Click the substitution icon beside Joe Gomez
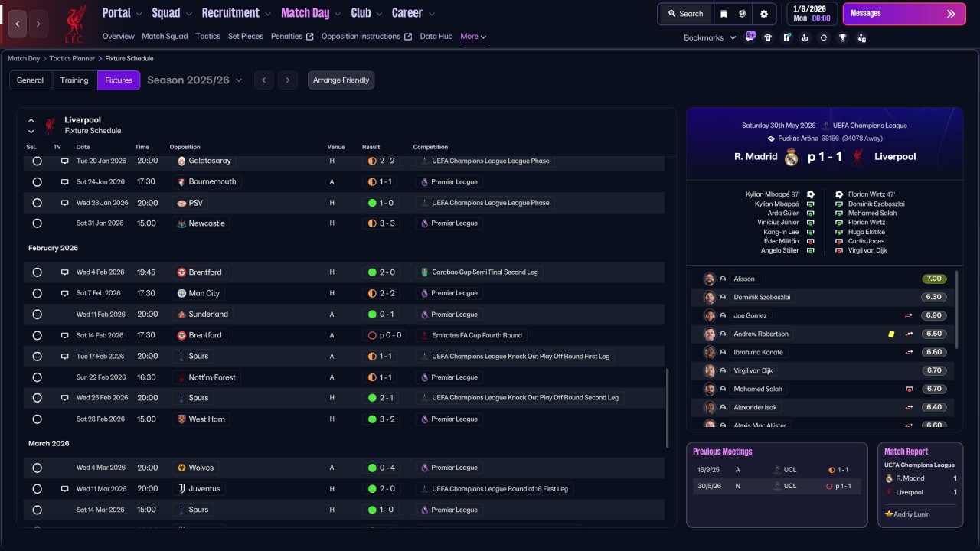Screen dimensions: 980x551 click(910, 315)
